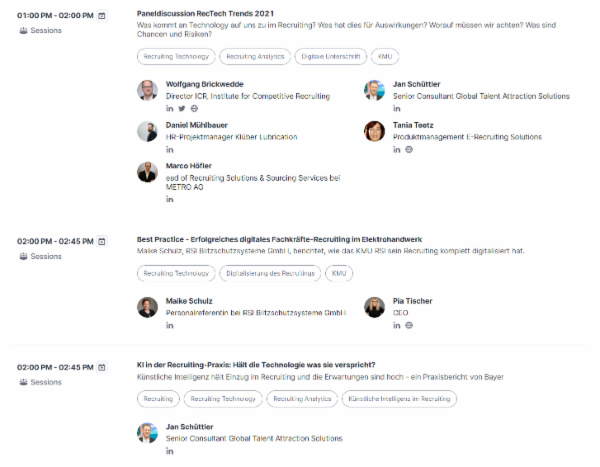Filter by Künstliche Intelligenz im Recruiting tag
Viewport: 600px width, 467px height.
click(398, 398)
